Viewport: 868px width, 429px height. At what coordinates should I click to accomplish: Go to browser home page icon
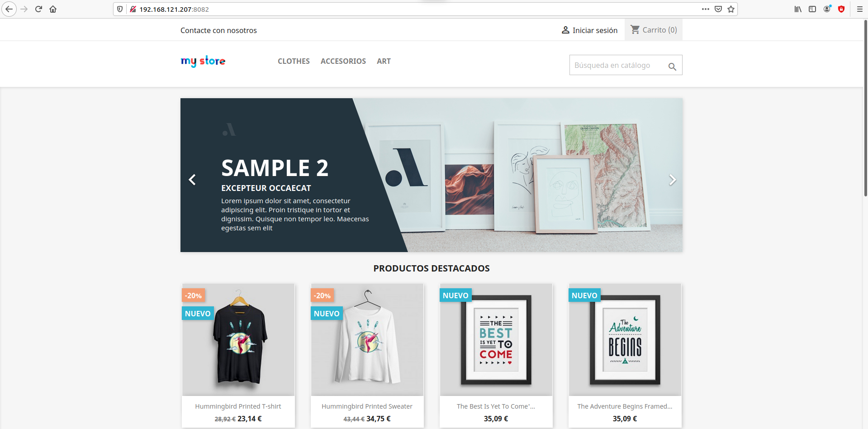(53, 9)
